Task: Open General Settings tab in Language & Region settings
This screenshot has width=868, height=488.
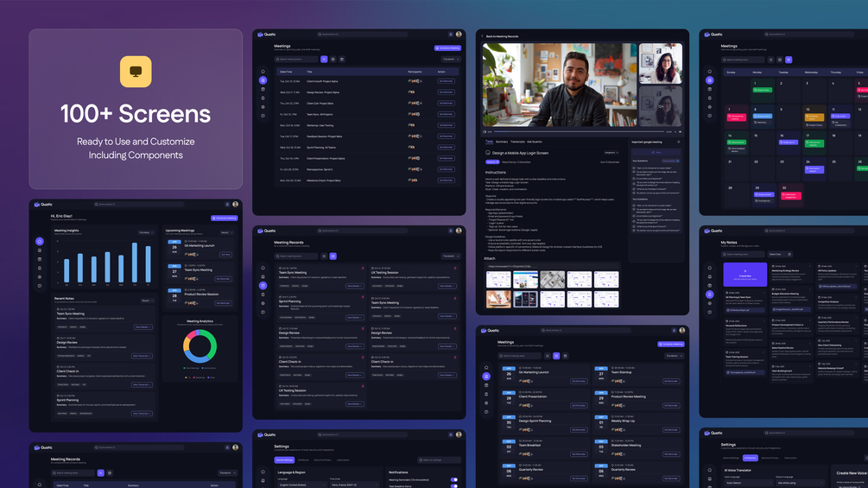Action: pos(284,459)
